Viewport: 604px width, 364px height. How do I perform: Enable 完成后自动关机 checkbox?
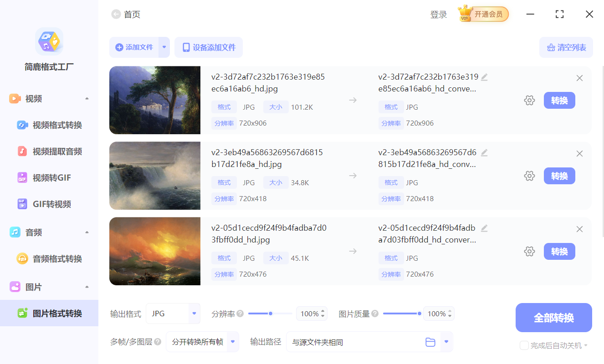(x=524, y=345)
